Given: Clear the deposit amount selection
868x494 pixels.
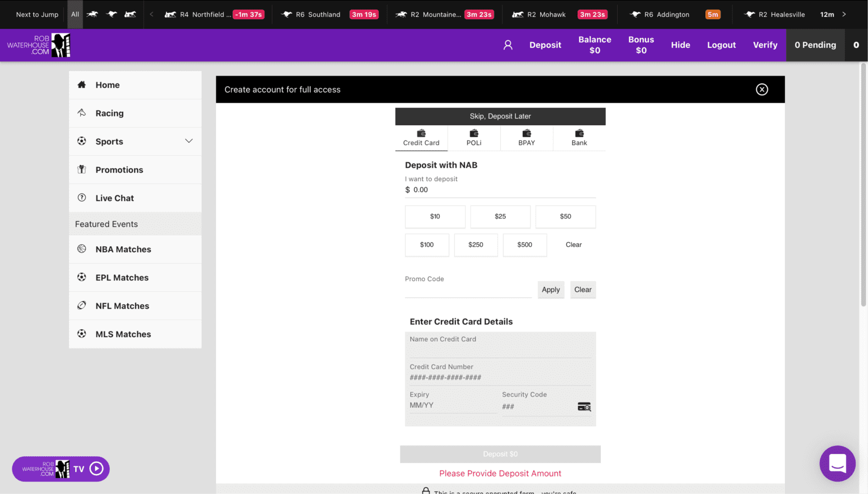Looking at the screenshot, I should pos(574,245).
